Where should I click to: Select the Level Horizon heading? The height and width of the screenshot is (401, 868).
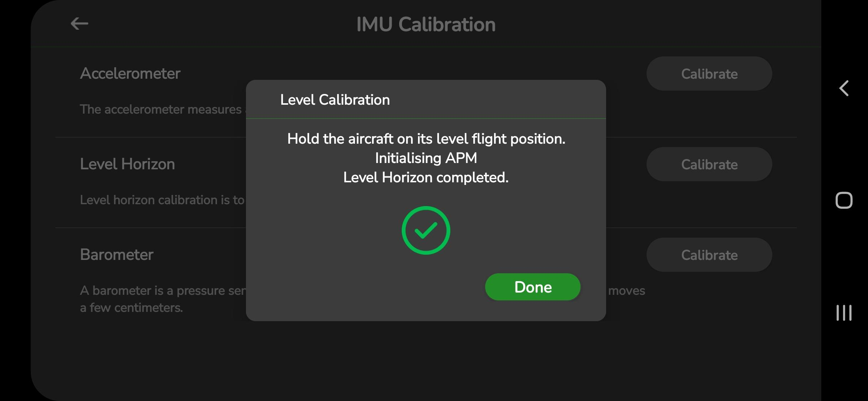click(127, 164)
